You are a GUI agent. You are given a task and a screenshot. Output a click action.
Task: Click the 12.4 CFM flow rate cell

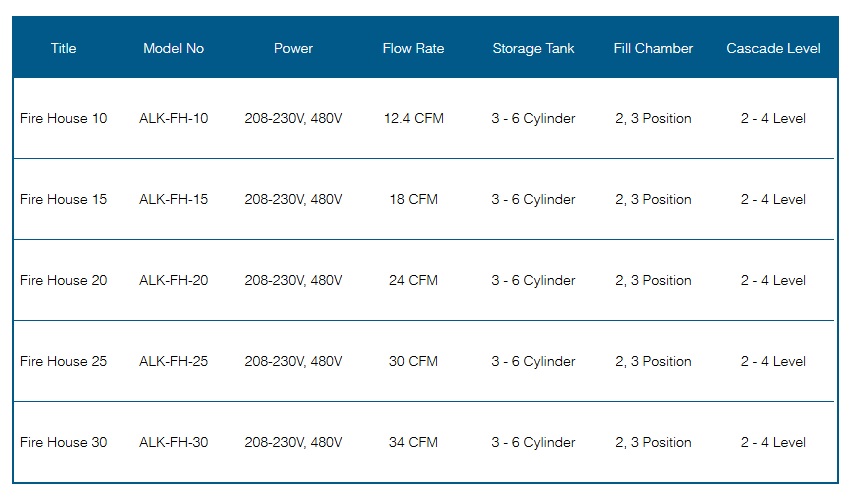[413, 119]
